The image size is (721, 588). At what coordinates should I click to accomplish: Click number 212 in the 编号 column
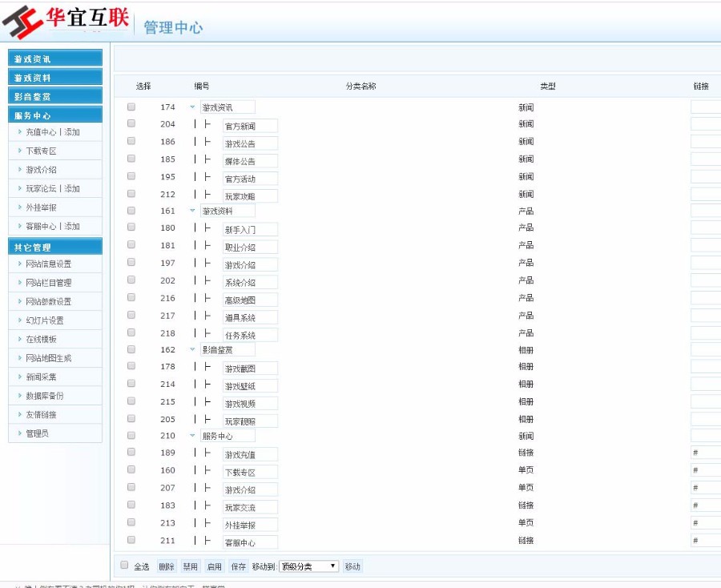(167, 194)
